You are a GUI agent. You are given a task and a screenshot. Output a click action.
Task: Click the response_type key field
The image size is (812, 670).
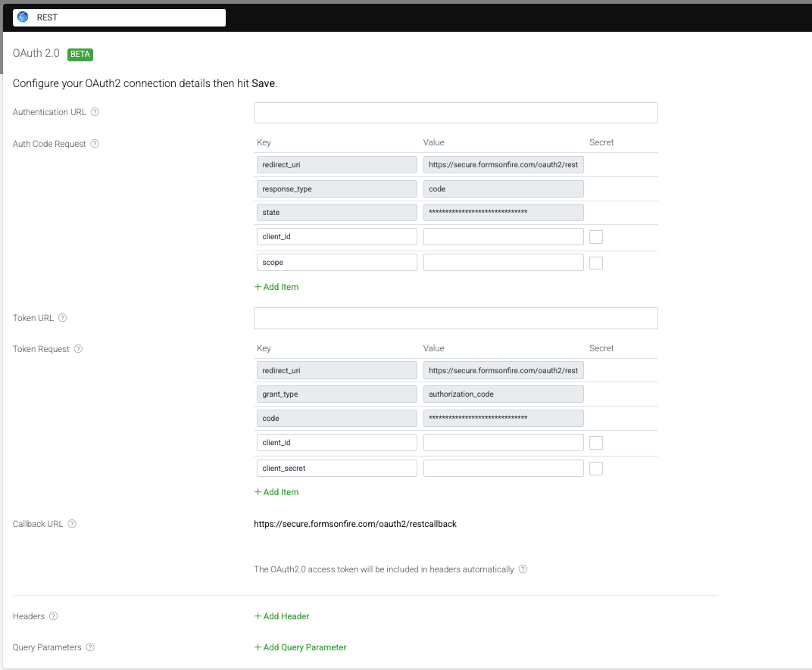point(336,189)
